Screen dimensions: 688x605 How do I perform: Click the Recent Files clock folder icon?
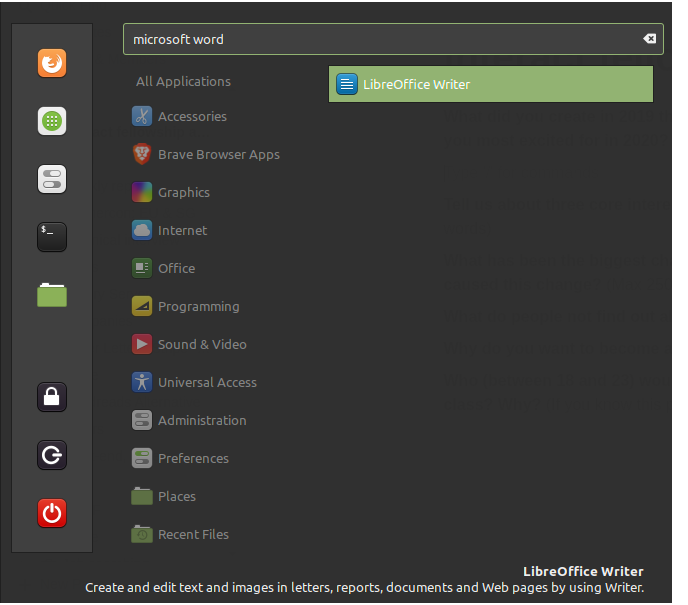point(142,534)
